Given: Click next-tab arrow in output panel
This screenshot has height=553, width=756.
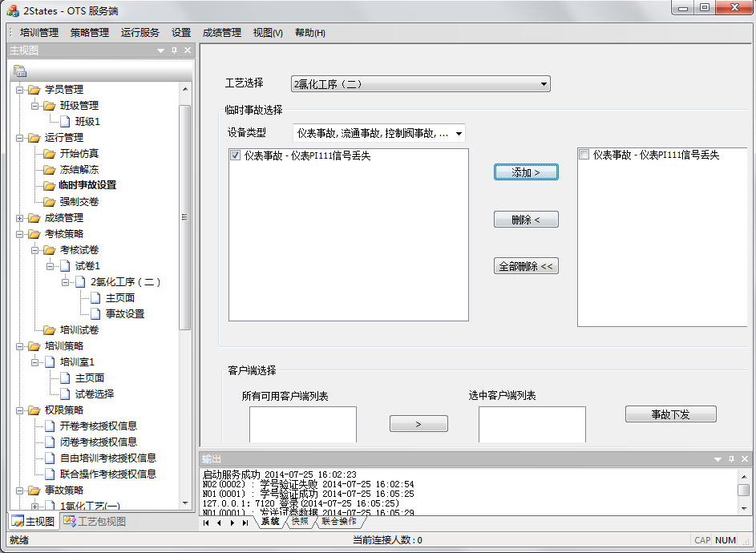Looking at the screenshot, I should click(x=232, y=523).
